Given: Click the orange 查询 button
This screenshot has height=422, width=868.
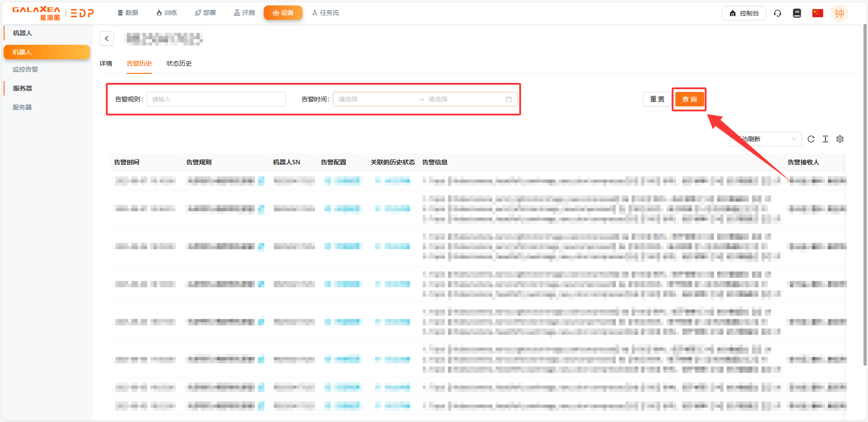Looking at the screenshot, I should [x=689, y=99].
